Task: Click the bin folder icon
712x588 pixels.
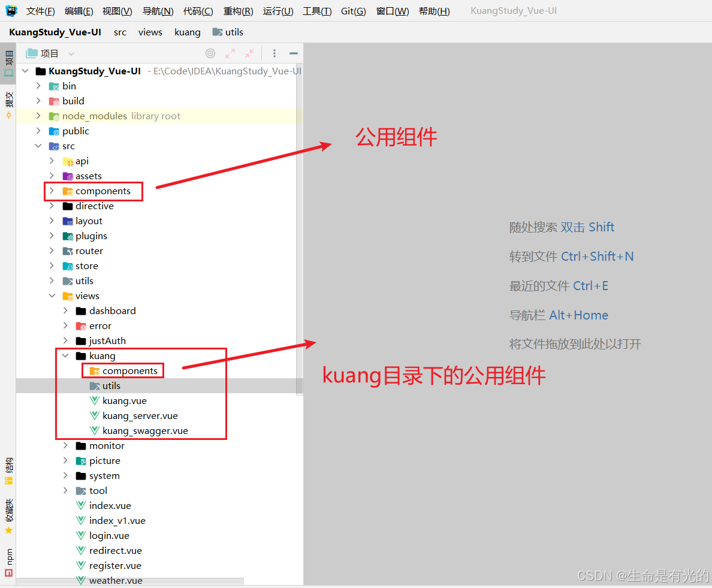Action: click(x=54, y=86)
